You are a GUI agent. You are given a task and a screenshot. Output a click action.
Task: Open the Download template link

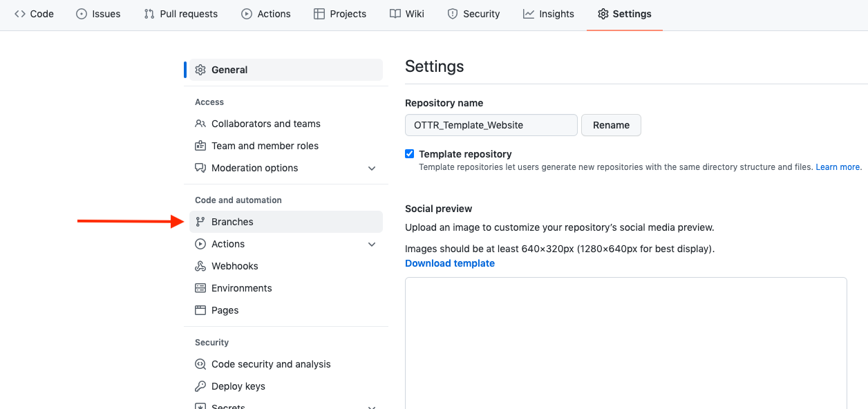coord(450,263)
